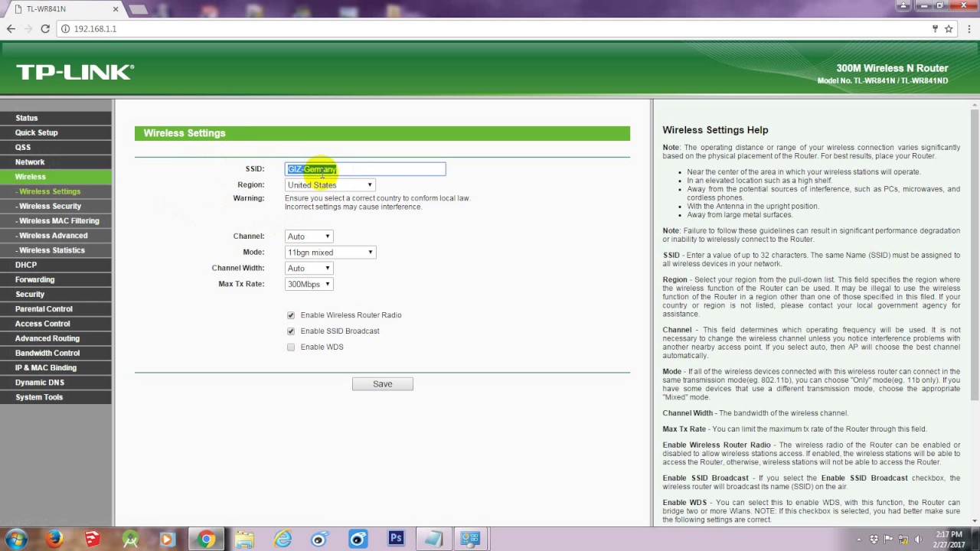Open SketchUp from the taskbar

(93, 539)
